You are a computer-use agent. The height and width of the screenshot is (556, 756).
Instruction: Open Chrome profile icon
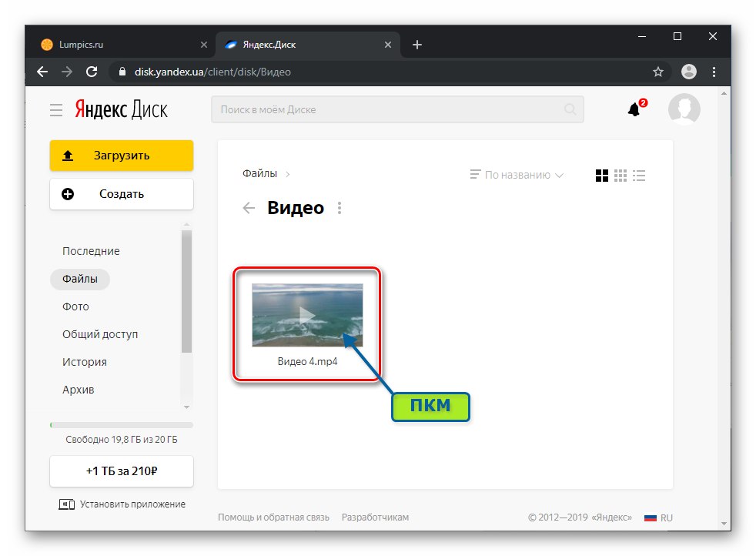[x=689, y=72]
